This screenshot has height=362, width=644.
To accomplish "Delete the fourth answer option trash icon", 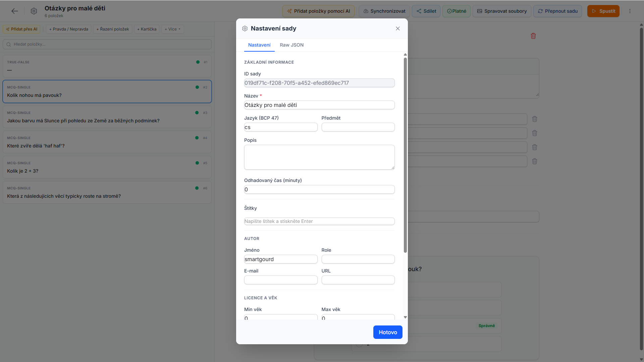I will click(x=535, y=161).
